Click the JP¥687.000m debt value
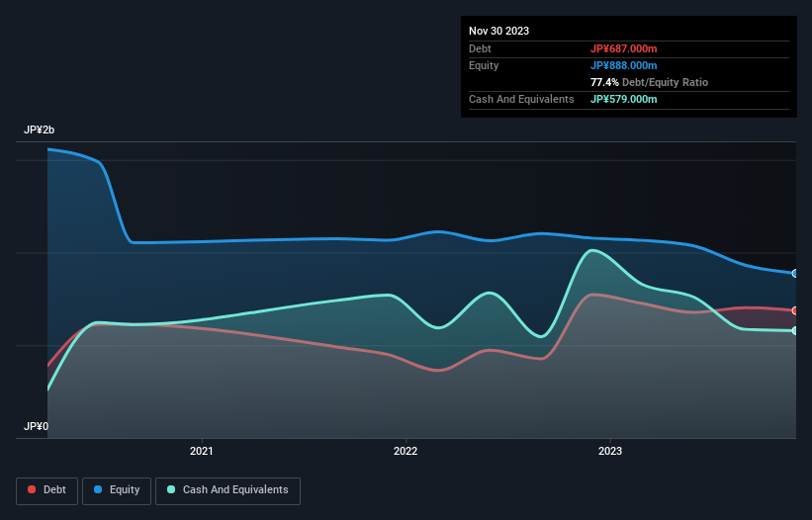Screen dimensions: 812x520 pyautogui.click(x=623, y=48)
